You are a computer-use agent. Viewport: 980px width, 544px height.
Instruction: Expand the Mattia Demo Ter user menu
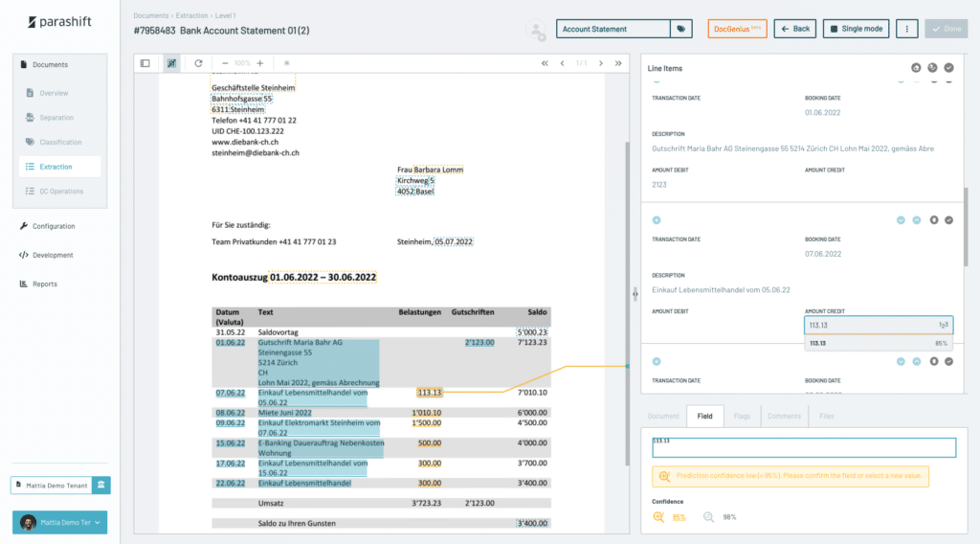pos(59,522)
